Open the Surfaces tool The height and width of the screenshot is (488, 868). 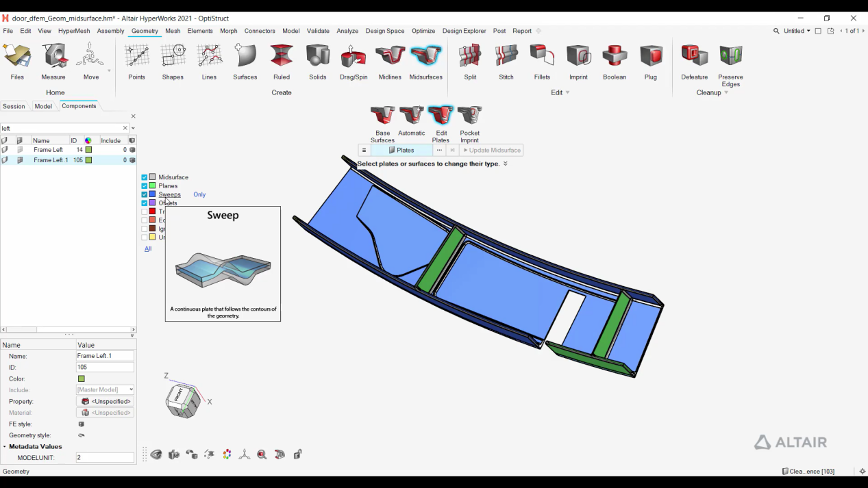click(x=245, y=62)
